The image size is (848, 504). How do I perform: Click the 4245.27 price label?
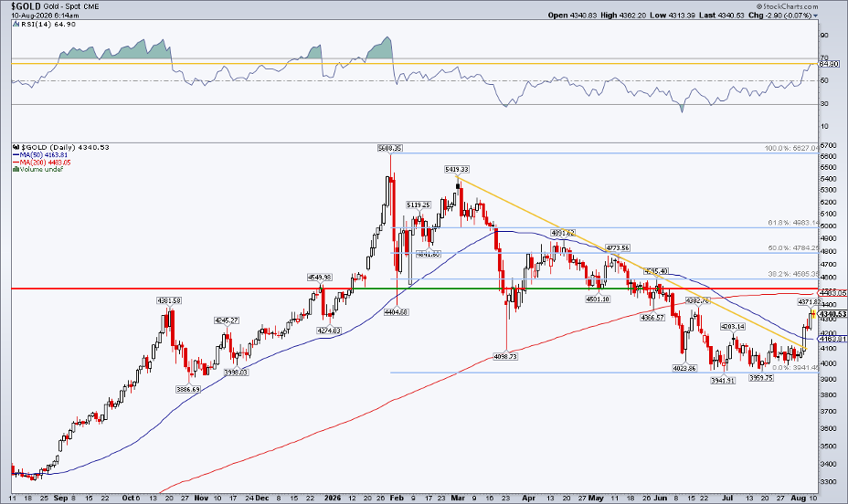coord(227,320)
